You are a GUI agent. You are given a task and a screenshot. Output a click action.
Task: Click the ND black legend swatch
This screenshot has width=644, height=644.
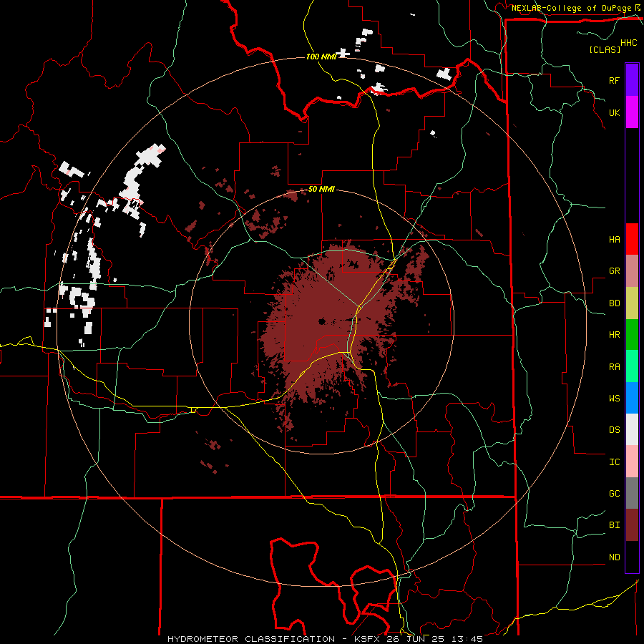coord(632,557)
